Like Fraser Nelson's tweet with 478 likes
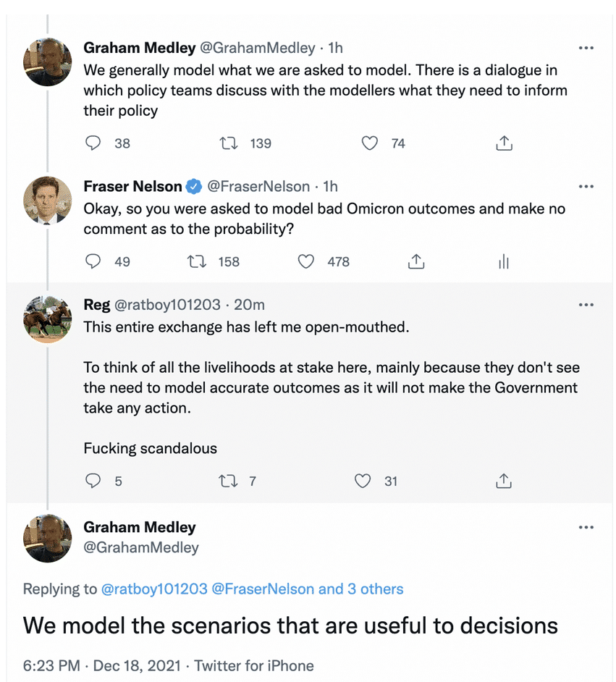The width and height of the screenshot is (616, 682). coord(307,261)
